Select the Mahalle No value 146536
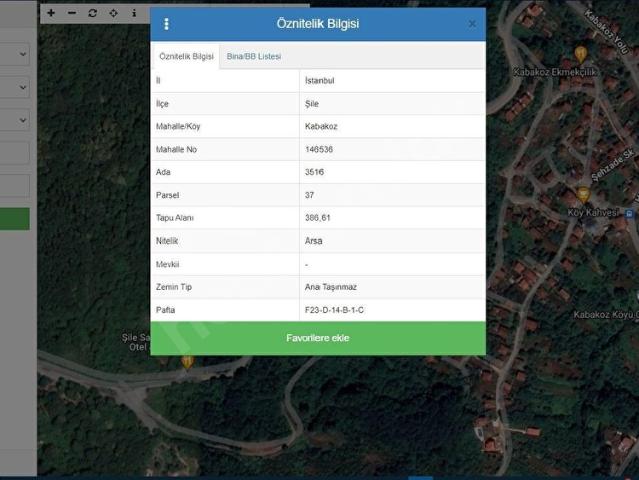The height and width of the screenshot is (480, 639). [392, 149]
